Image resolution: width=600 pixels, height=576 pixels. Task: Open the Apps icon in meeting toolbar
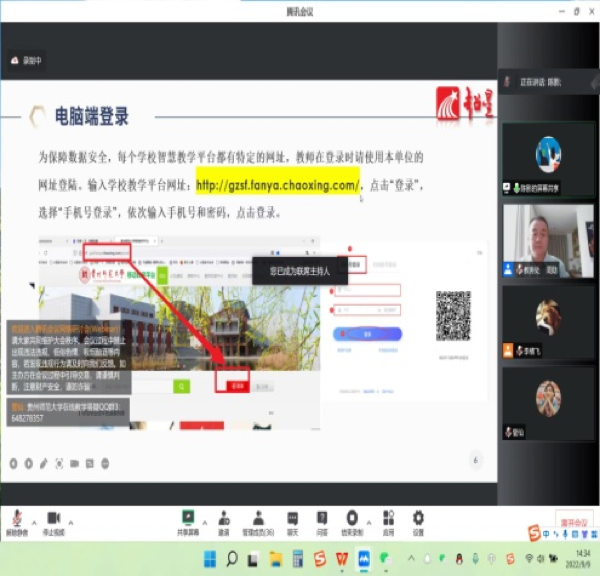point(387,519)
